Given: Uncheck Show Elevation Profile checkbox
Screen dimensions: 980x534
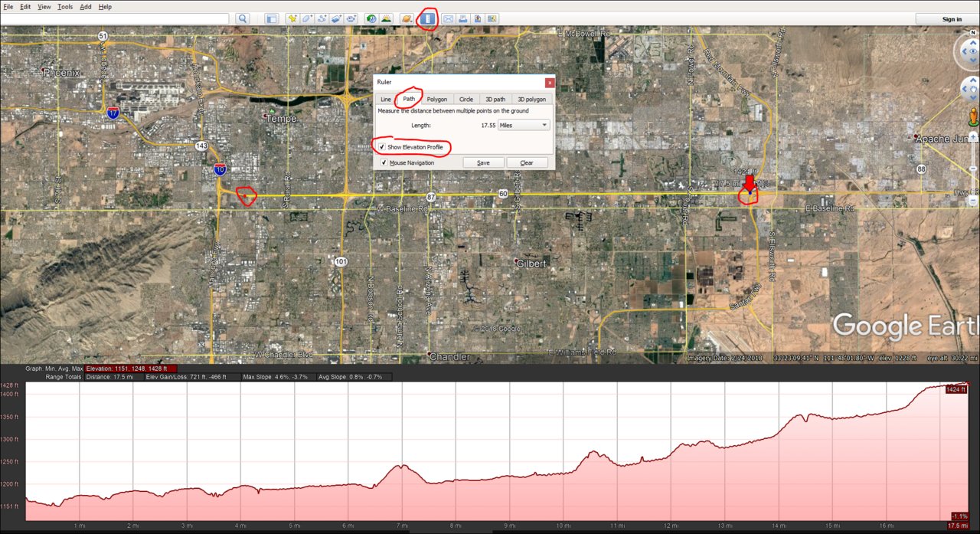Looking at the screenshot, I should [x=383, y=147].
